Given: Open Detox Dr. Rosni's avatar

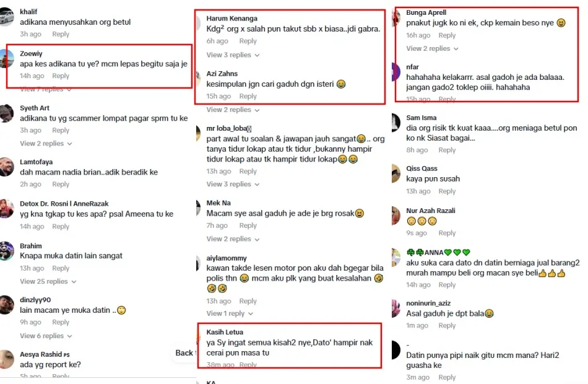Looking at the screenshot, I should (x=6, y=209).
